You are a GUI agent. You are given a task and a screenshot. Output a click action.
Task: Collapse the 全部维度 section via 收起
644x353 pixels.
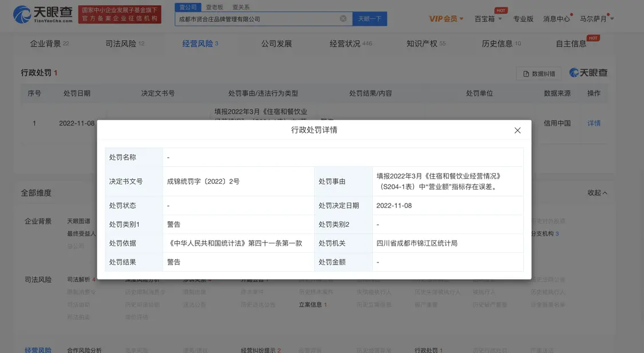click(597, 193)
